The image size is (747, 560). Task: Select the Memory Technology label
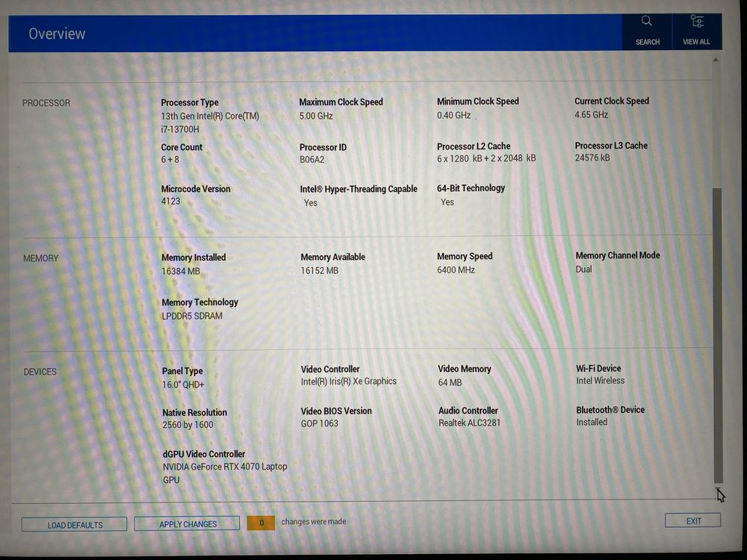(199, 302)
